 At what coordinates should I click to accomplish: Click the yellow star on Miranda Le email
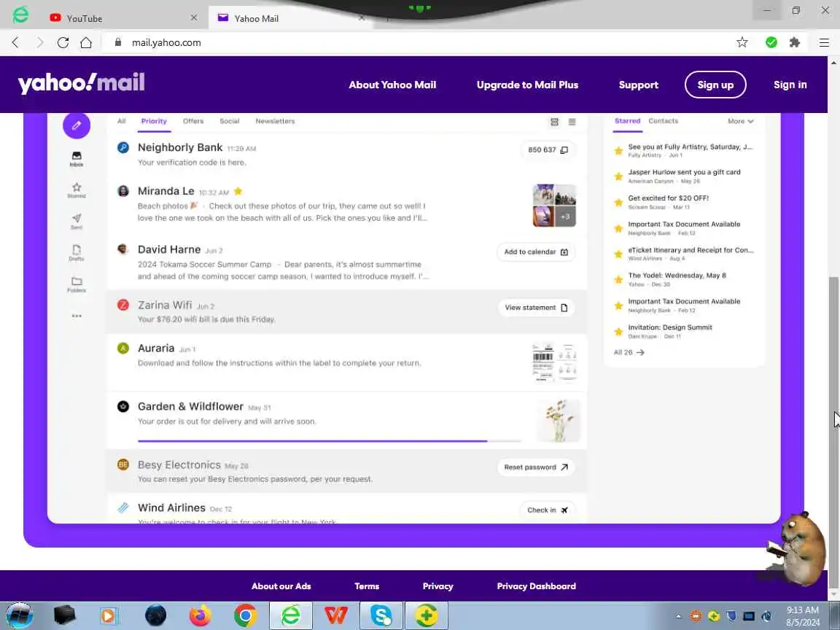[238, 191]
